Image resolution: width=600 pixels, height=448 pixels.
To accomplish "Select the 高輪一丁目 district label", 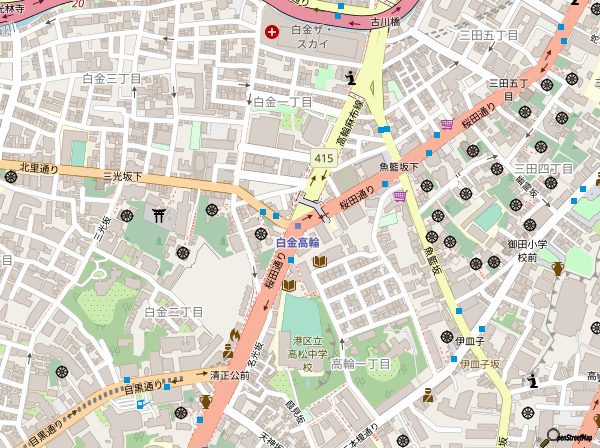I will [360, 363].
